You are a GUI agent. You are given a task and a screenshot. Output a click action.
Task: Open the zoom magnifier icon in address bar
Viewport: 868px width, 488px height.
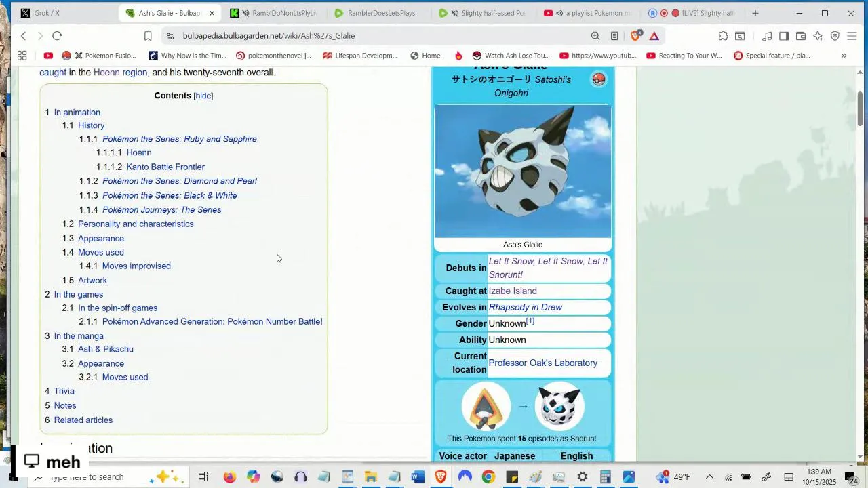(x=595, y=36)
